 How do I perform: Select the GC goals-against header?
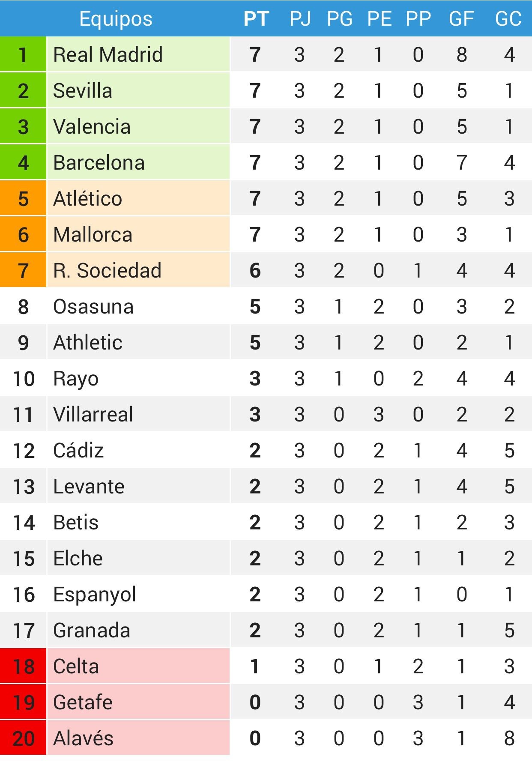(x=508, y=19)
